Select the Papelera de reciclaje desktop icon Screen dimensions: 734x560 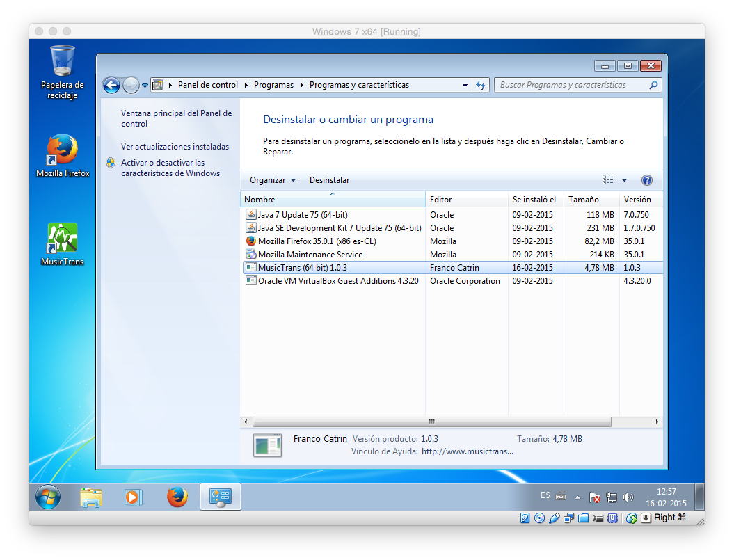[x=62, y=72]
